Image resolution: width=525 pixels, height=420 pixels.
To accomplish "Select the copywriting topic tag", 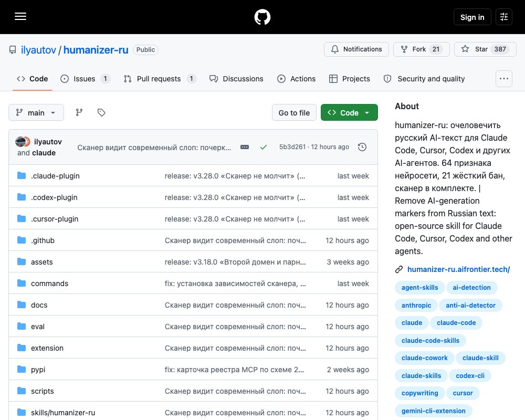I will tap(419, 393).
